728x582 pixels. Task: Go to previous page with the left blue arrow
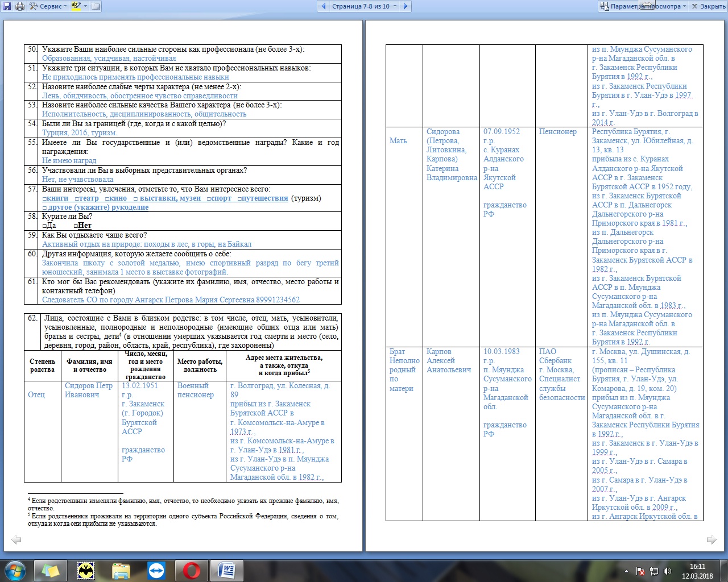324,6
